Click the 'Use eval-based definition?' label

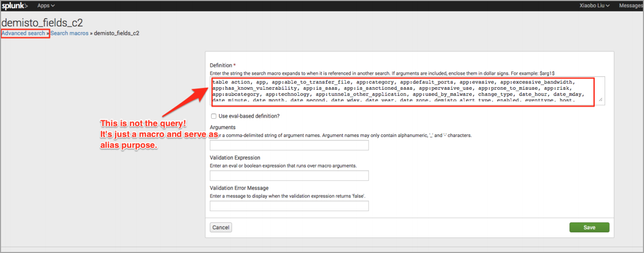(249, 116)
